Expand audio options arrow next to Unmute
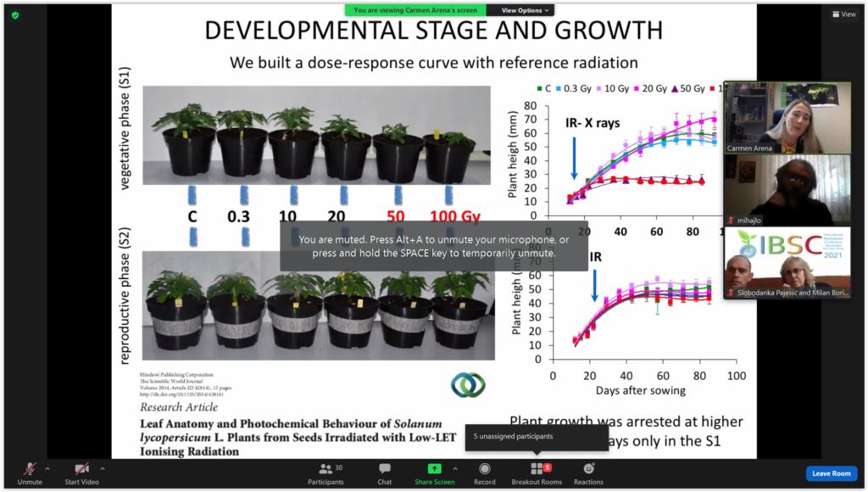Screen dimensions: 868x492 [47, 468]
